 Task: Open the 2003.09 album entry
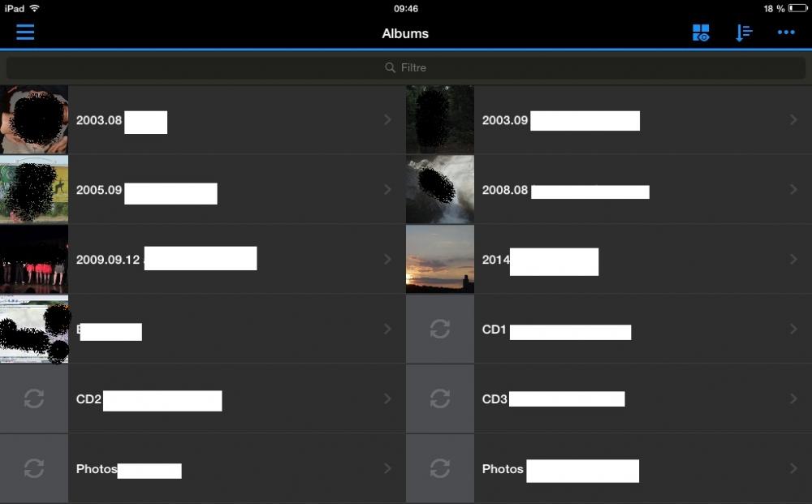coord(609,120)
